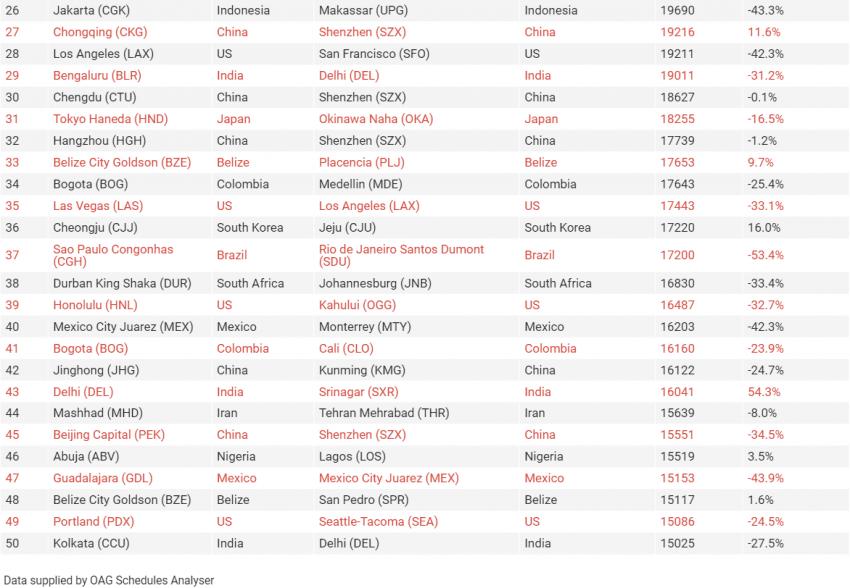Viewport: 850px width, 588px height.
Task: Click Shenzhen (SZX) destination in row 27
Action: tap(362, 32)
